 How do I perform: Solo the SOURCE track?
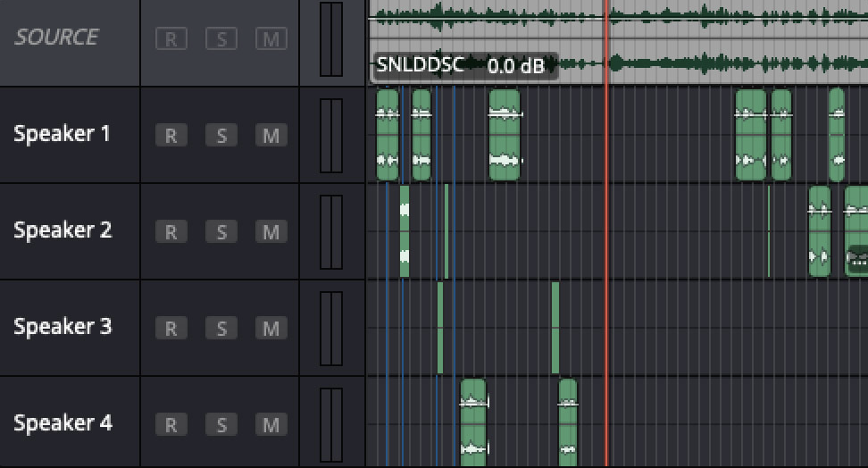(221, 38)
